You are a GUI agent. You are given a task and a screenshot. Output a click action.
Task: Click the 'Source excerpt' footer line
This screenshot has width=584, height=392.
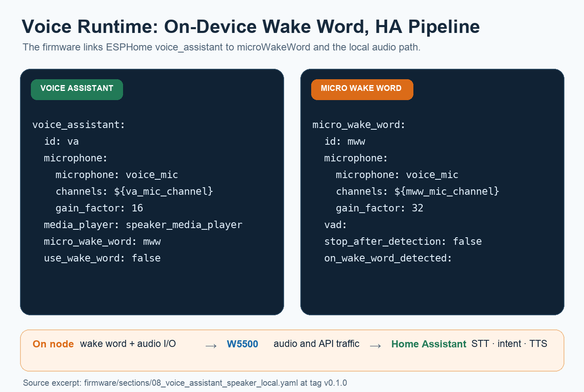[185, 383]
